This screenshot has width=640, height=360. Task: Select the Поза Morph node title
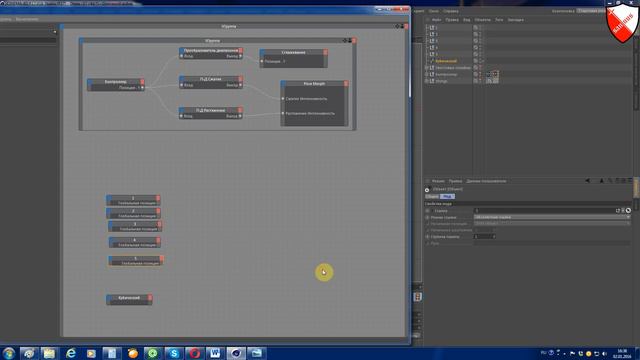[314, 83]
